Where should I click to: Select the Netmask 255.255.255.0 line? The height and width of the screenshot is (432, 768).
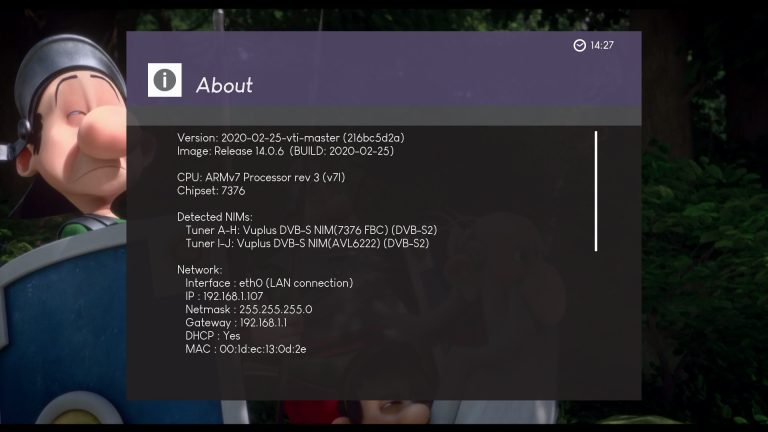(x=249, y=309)
